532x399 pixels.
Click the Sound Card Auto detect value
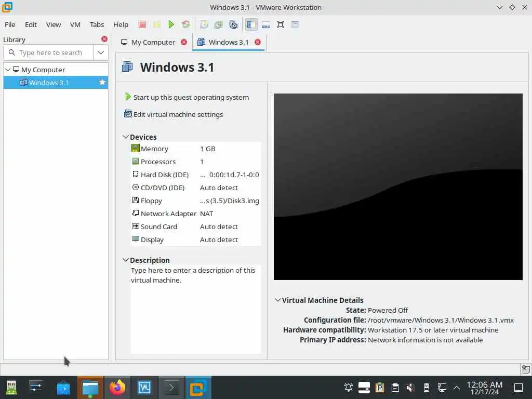click(x=219, y=227)
